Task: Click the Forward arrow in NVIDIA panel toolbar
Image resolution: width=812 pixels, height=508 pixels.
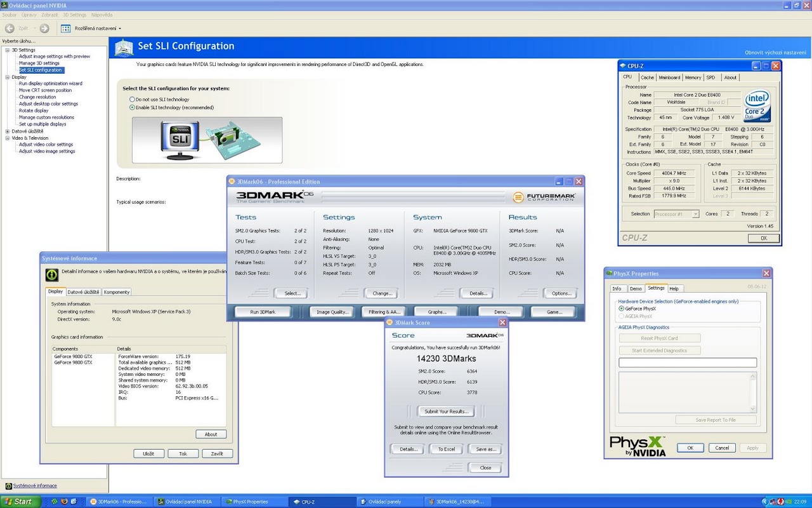Action: [x=44, y=28]
